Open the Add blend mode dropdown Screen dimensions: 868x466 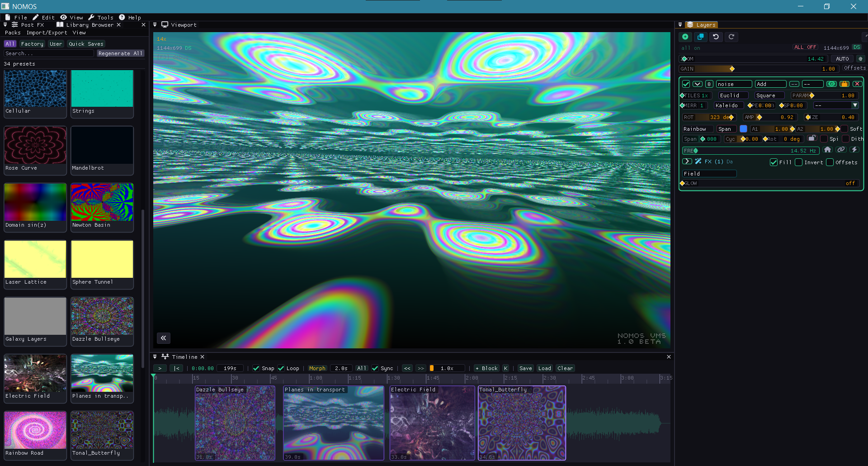(770, 84)
